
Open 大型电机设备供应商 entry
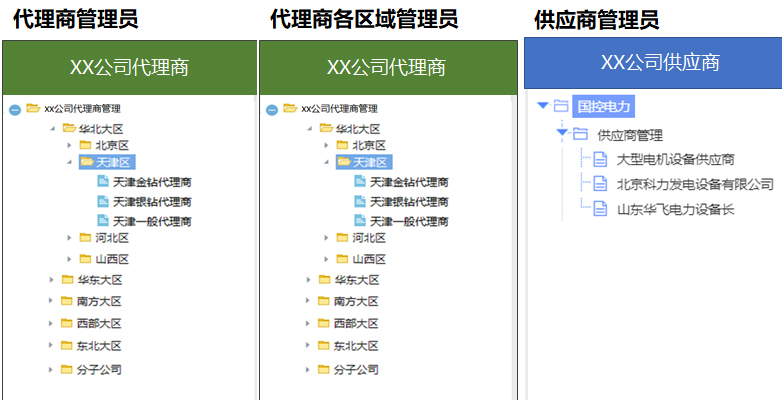click(x=675, y=160)
